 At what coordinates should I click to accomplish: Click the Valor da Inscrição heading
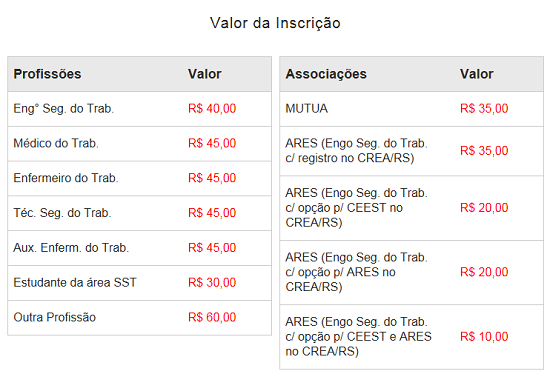point(275,23)
